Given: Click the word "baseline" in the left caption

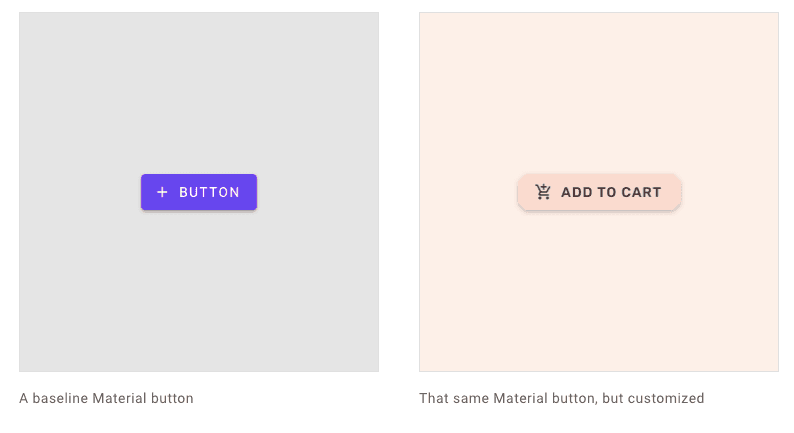Looking at the screenshot, I should tap(60, 398).
